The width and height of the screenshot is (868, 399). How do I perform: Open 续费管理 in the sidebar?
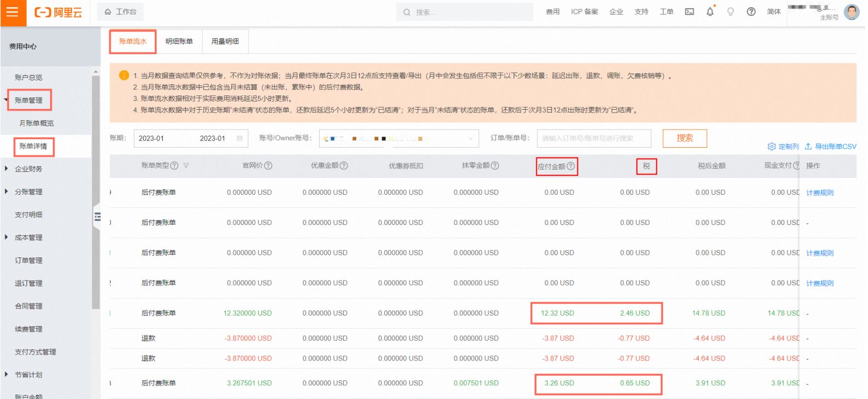tap(29, 329)
